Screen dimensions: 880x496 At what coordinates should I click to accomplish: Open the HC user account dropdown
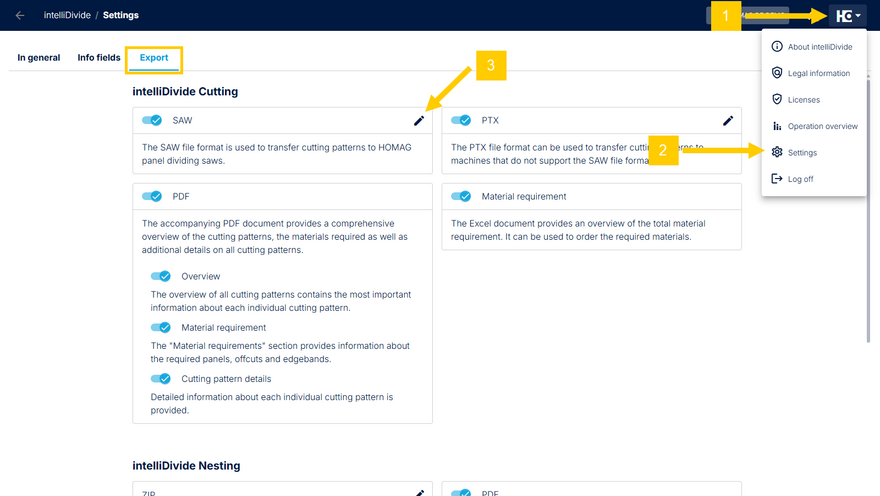point(847,16)
